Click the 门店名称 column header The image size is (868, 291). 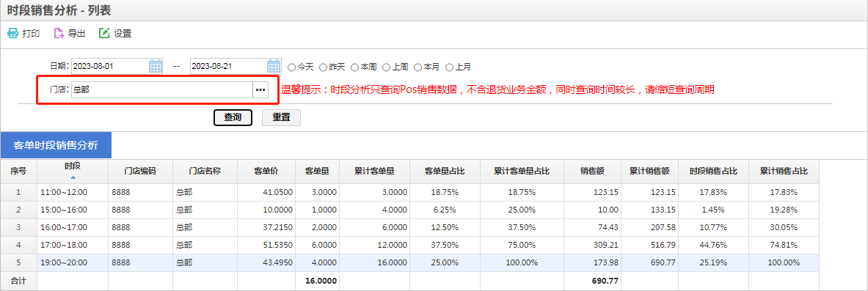pos(205,172)
